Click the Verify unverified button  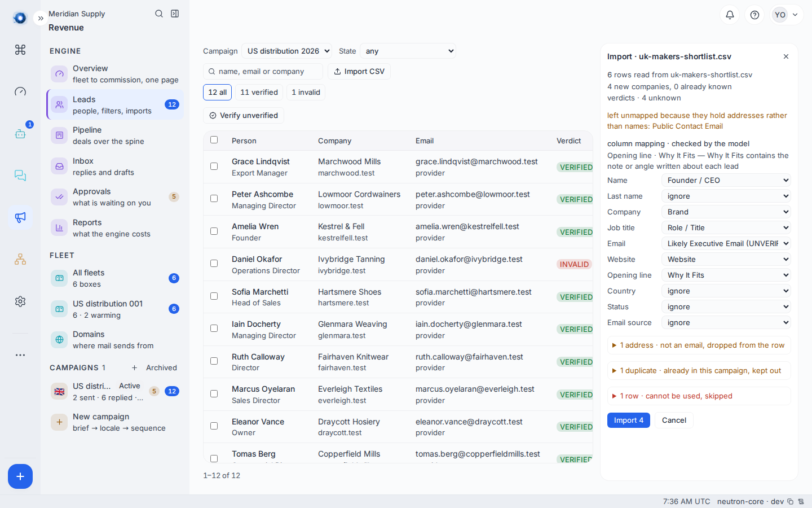click(x=244, y=116)
